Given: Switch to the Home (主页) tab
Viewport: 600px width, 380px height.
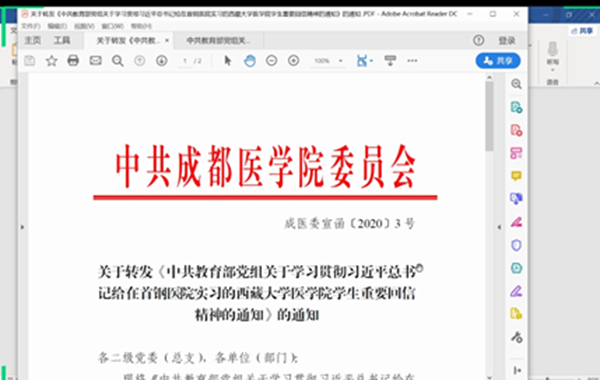Looking at the screenshot, I should pos(33,40).
